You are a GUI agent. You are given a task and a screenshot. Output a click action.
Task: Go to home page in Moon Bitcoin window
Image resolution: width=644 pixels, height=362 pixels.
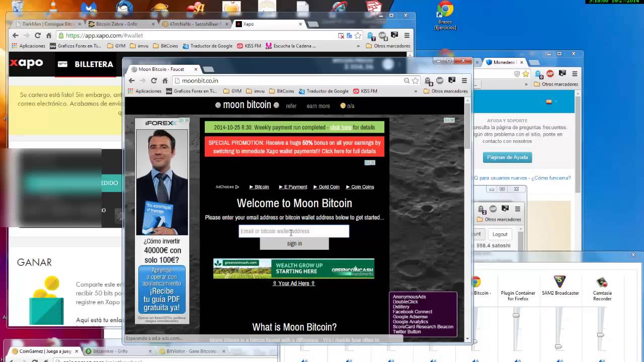tap(165, 80)
